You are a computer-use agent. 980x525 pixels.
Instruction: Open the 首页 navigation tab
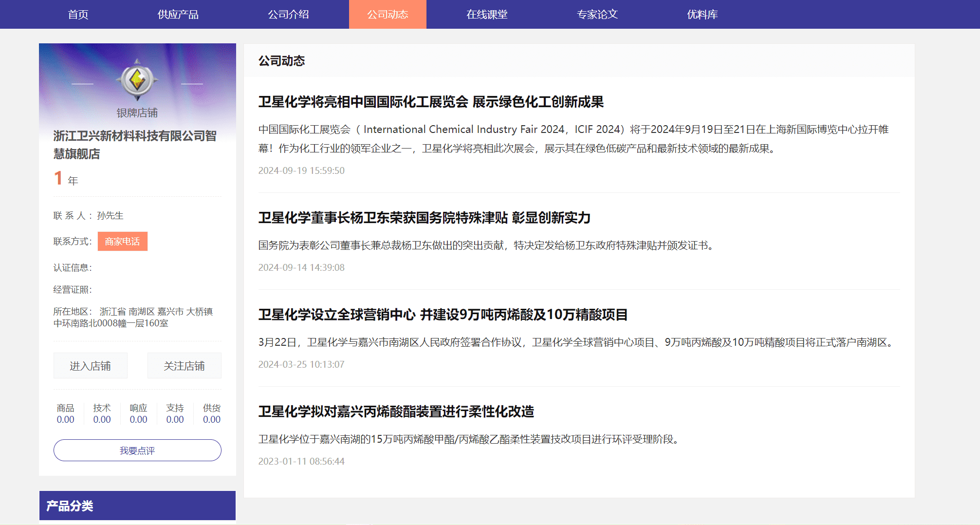pyautogui.click(x=78, y=15)
